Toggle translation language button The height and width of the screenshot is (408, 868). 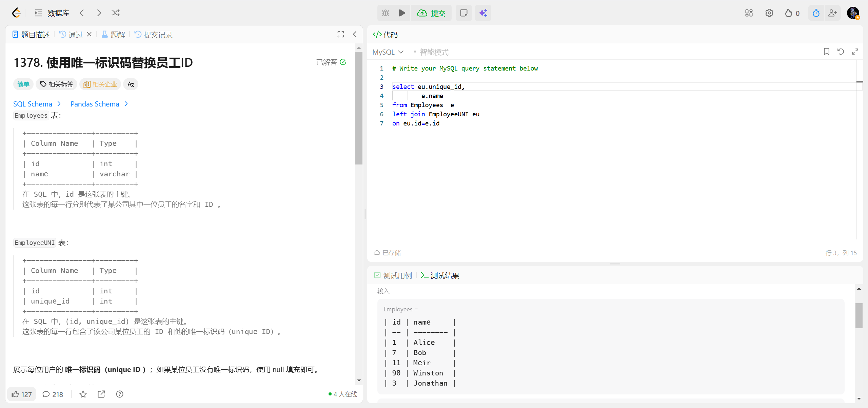[x=131, y=84]
